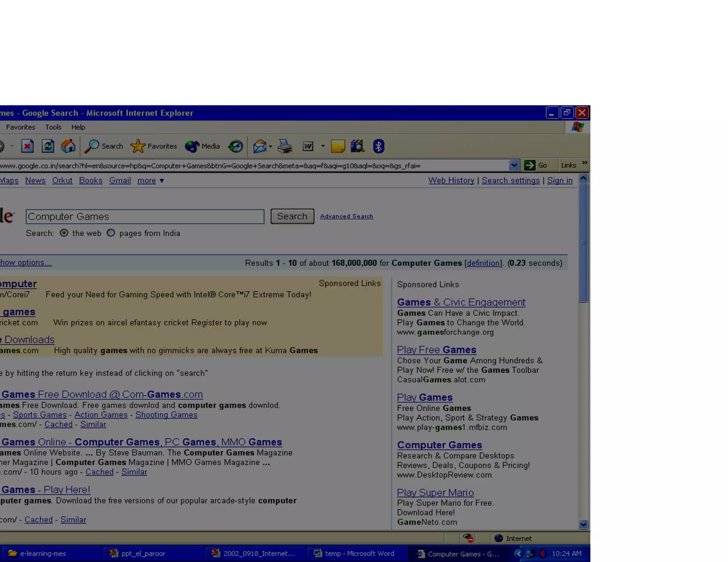Click the Bluetooth toolbar icon
Screen dimensions: 728x562
[379, 146]
